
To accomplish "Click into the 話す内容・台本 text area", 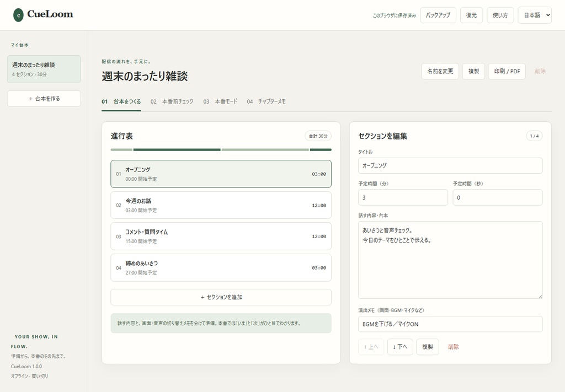I will (x=450, y=260).
